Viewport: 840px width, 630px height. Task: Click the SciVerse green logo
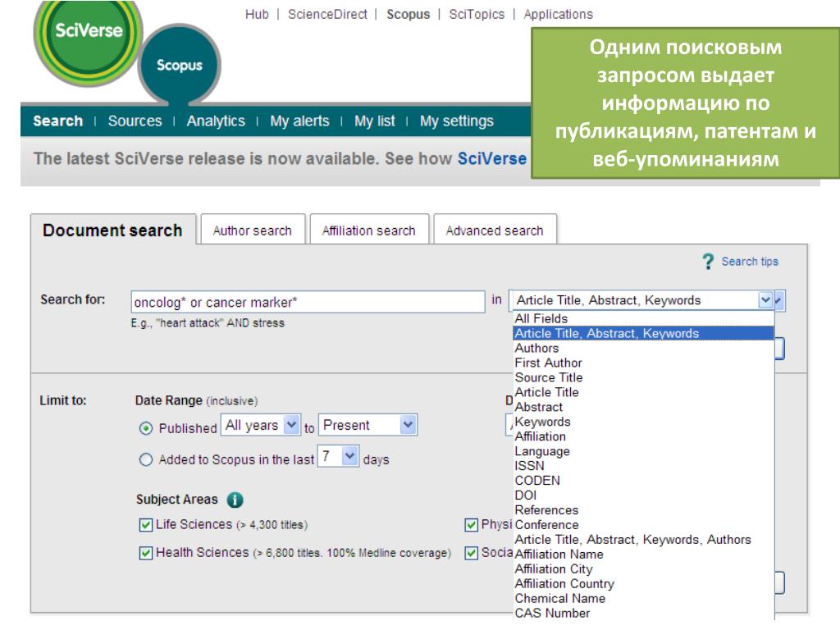[x=89, y=42]
